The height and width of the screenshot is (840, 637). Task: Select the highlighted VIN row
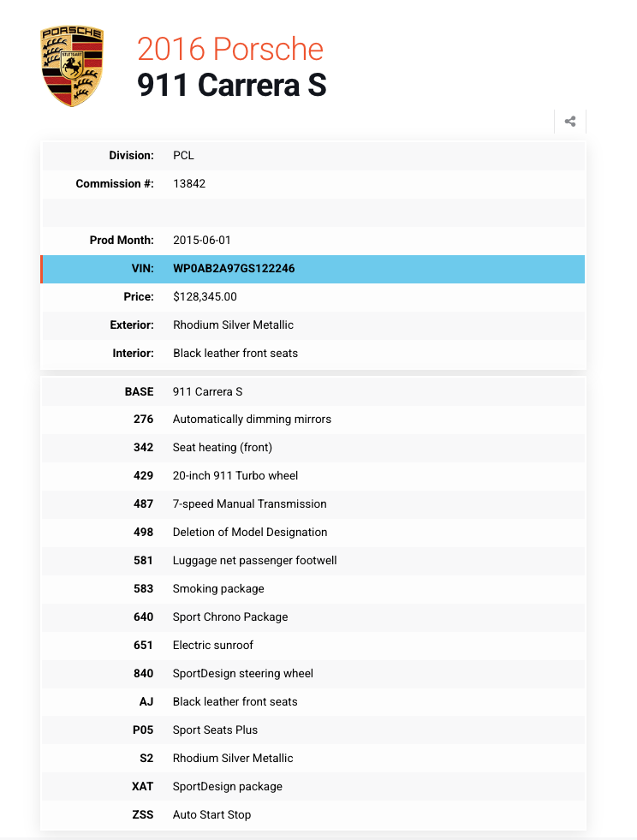click(x=313, y=268)
